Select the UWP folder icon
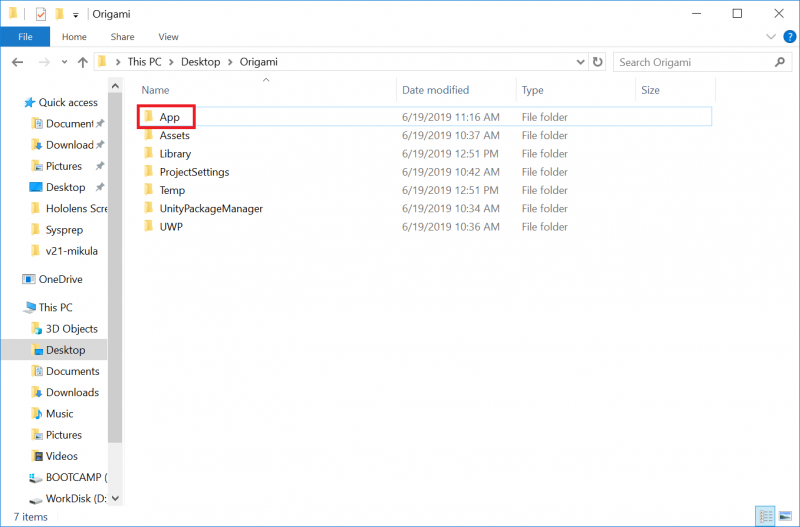Screen dimensions: 800x527 (148, 227)
